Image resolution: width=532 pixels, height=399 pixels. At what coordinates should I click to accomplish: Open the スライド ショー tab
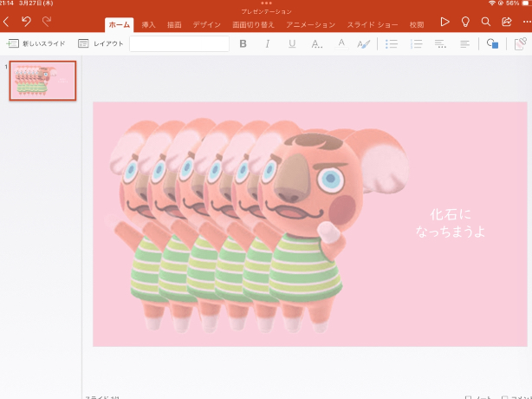pyautogui.click(x=373, y=25)
